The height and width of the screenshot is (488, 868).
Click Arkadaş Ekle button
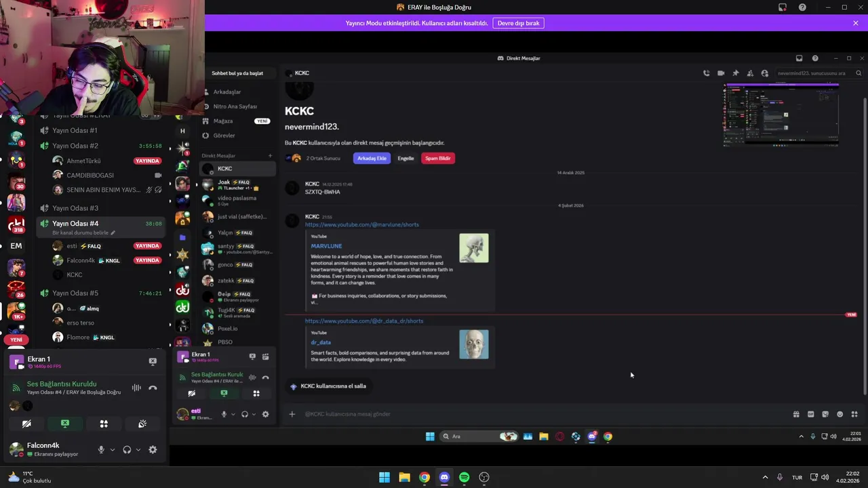372,158
